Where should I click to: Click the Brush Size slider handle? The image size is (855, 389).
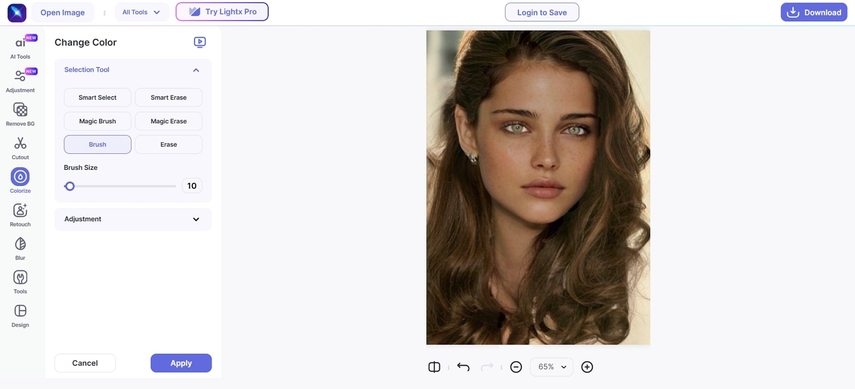69,186
